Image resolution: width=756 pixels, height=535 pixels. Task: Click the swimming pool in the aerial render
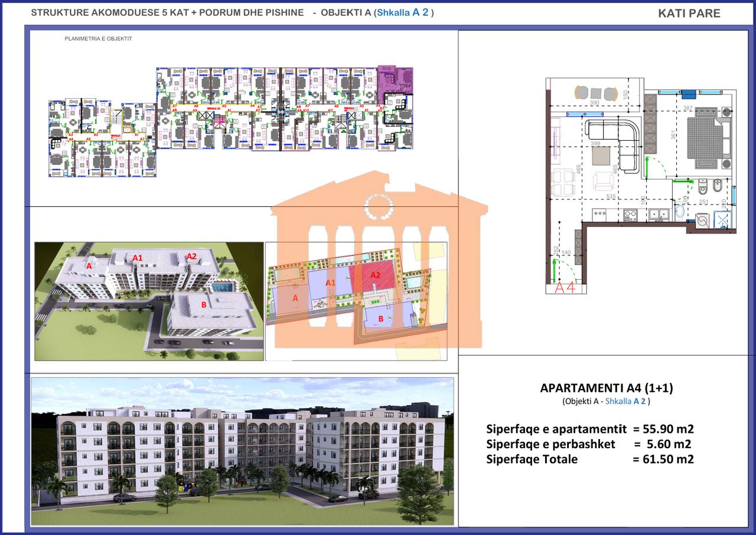pos(224,288)
